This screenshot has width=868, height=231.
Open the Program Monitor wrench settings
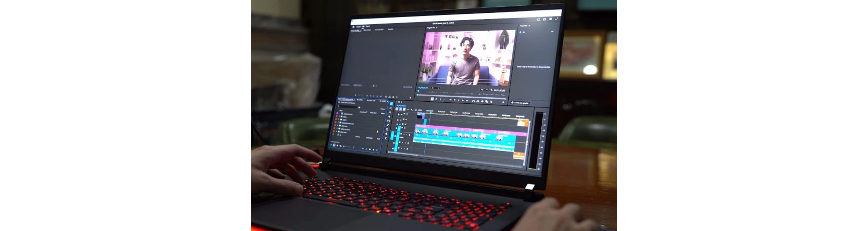(x=492, y=90)
